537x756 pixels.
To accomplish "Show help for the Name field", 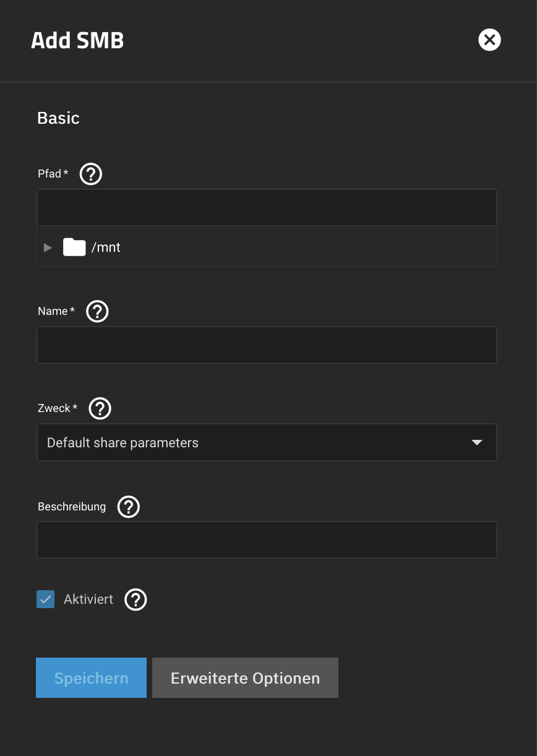I will pos(97,311).
